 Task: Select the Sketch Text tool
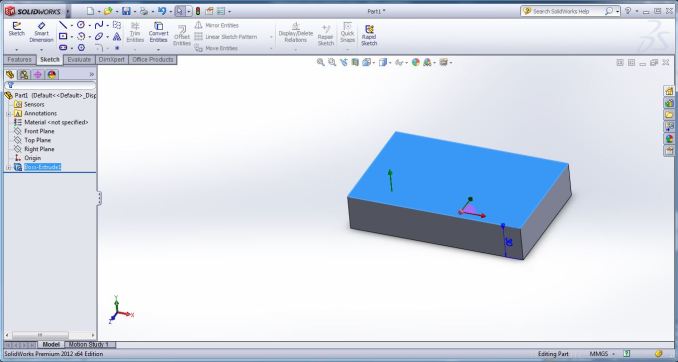click(117, 36)
